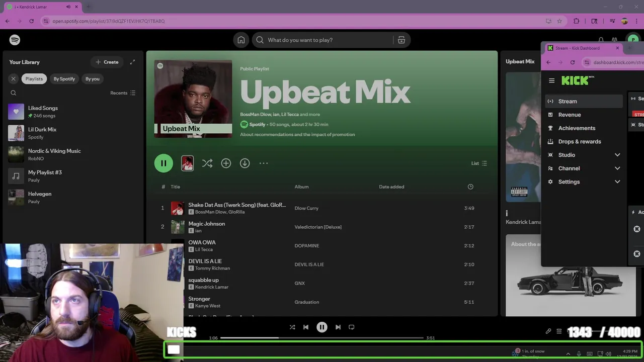
Task: Open the Graduation album link
Action: [x=307, y=302]
